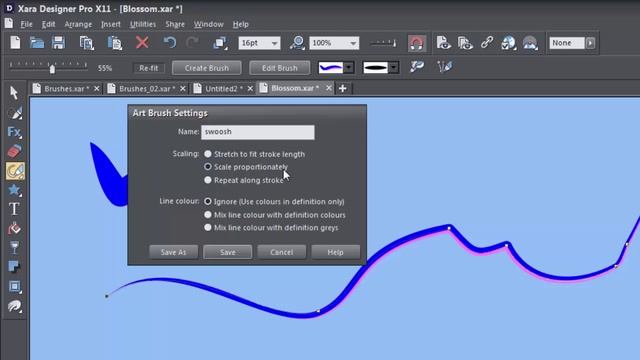Click the Paste clipboard icon
The image size is (640, 360).
115,43
